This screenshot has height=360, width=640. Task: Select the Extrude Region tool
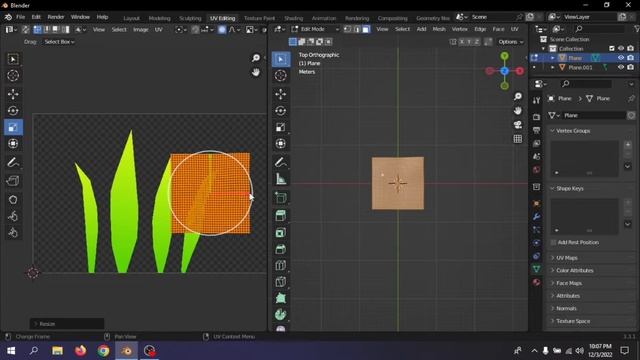(281, 216)
